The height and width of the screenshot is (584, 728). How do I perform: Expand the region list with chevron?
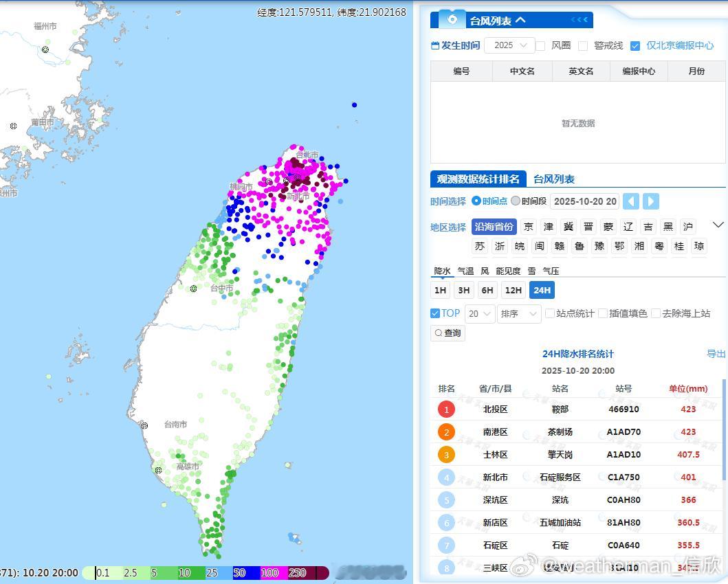pos(718,225)
